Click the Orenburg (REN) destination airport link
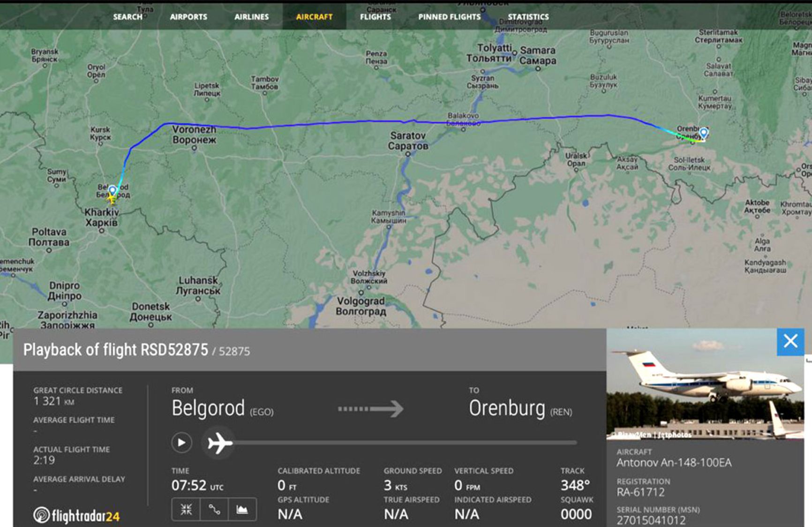812x527 pixels. click(520, 408)
